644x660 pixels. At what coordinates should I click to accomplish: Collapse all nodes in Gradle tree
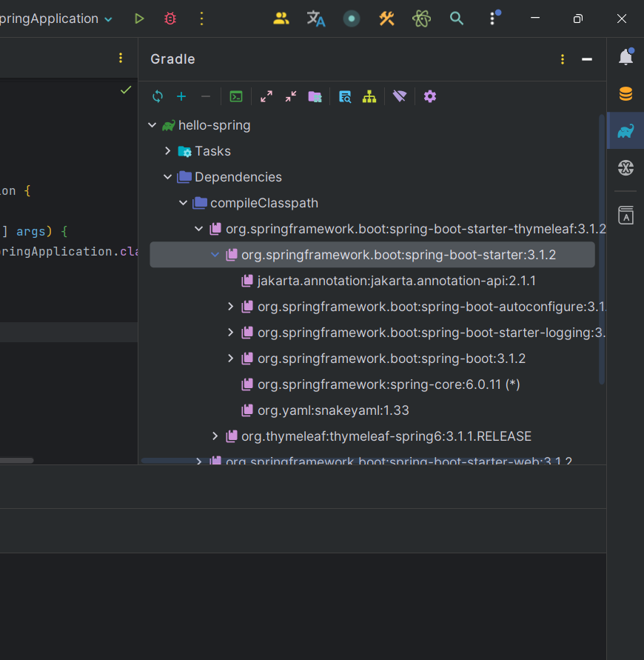coord(291,96)
